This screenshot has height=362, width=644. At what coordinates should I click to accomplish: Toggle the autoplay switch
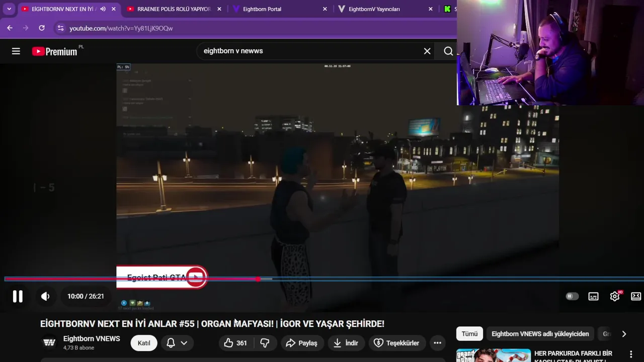click(572, 296)
